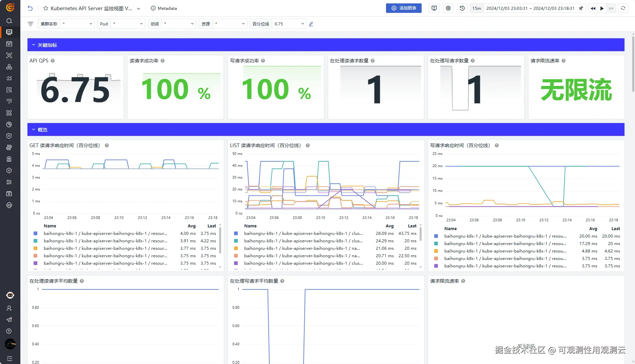Pin the selected time range
This screenshot has height=364, width=635.
tap(581, 8)
